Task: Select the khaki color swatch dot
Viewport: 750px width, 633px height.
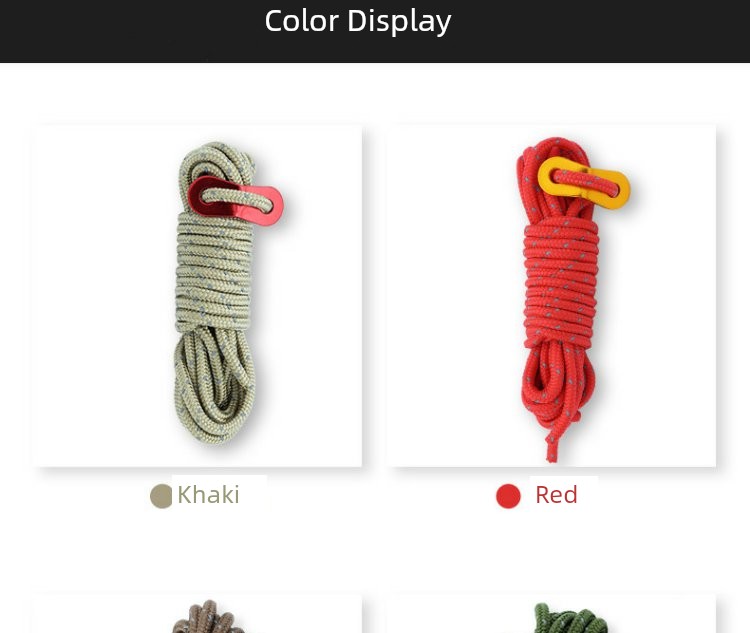Action: point(161,496)
